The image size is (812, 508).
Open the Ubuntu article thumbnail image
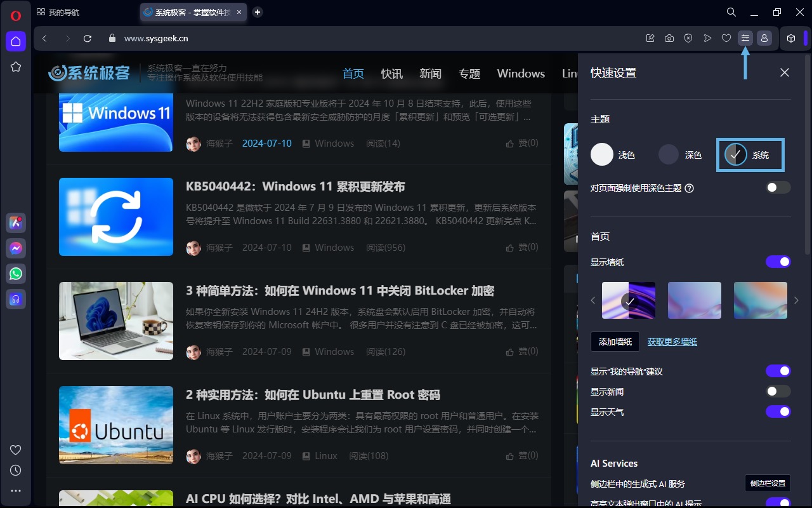tap(116, 425)
